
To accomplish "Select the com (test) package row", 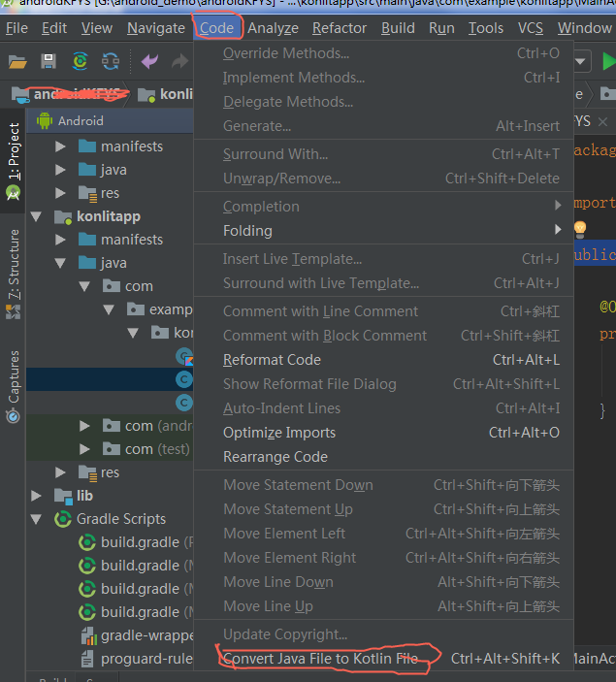I will [110, 449].
